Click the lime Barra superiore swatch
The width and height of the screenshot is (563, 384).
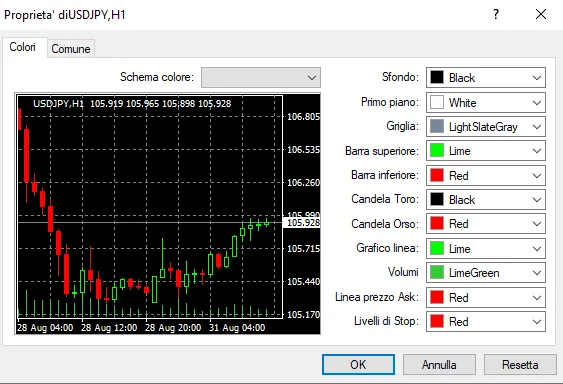437,151
